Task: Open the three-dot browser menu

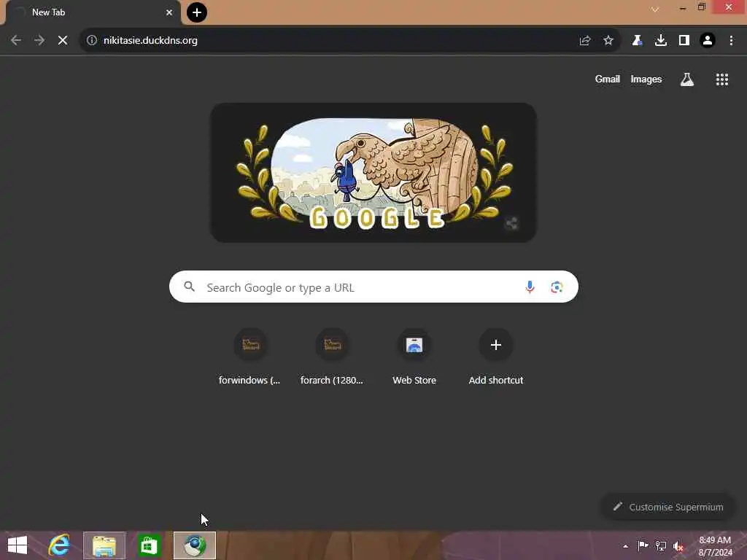Action: pyautogui.click(x=731, y=41)
